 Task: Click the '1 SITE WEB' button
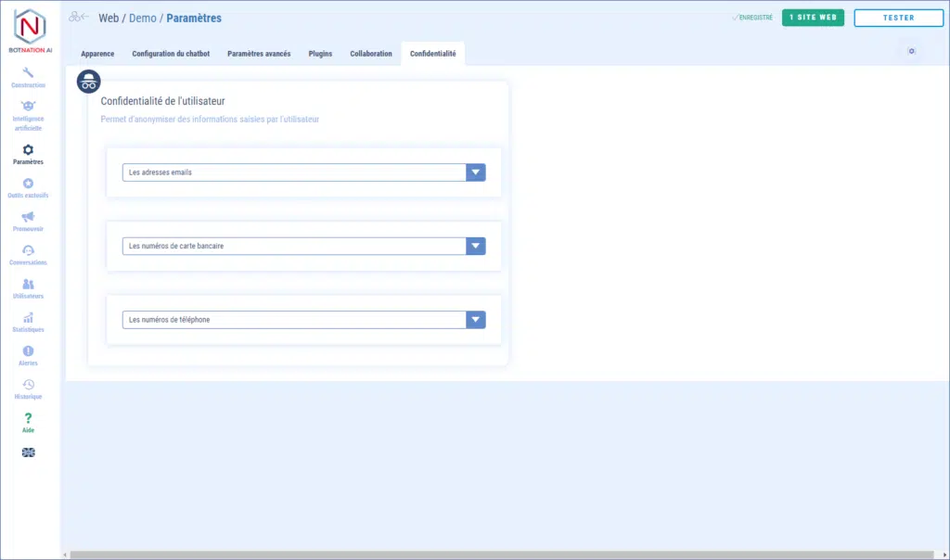813,18
